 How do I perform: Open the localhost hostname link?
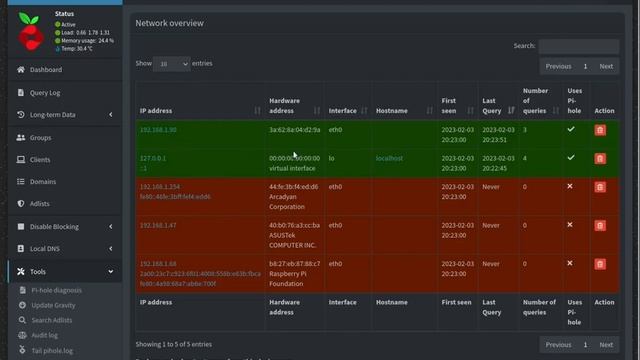pyautogui.click(x=389, y=158)
